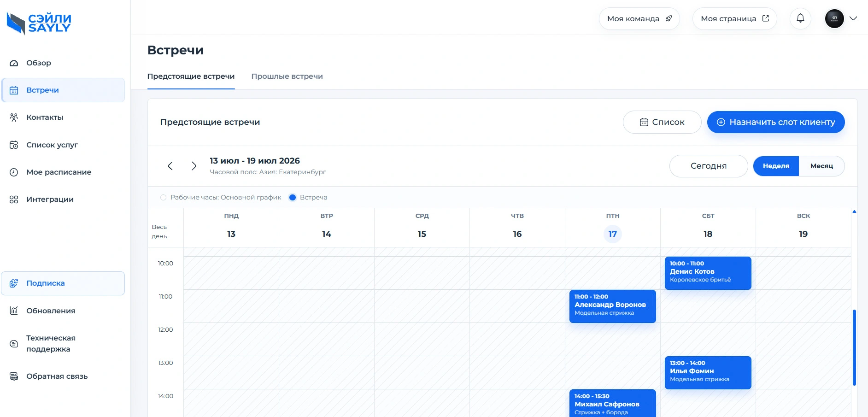Go to next week arrow
Screen dimensions: 868x417
pos(194,166)
